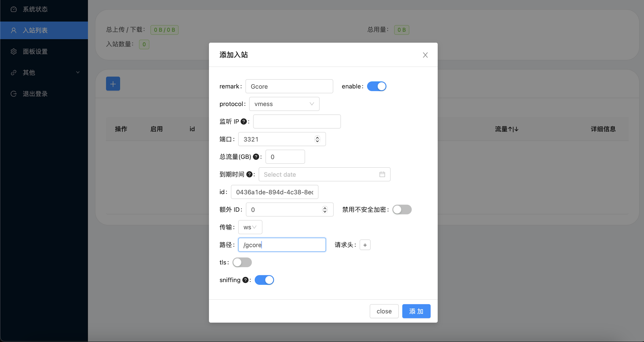
Task: Open 其他 sidebar menu item
Action: [44, 73]
